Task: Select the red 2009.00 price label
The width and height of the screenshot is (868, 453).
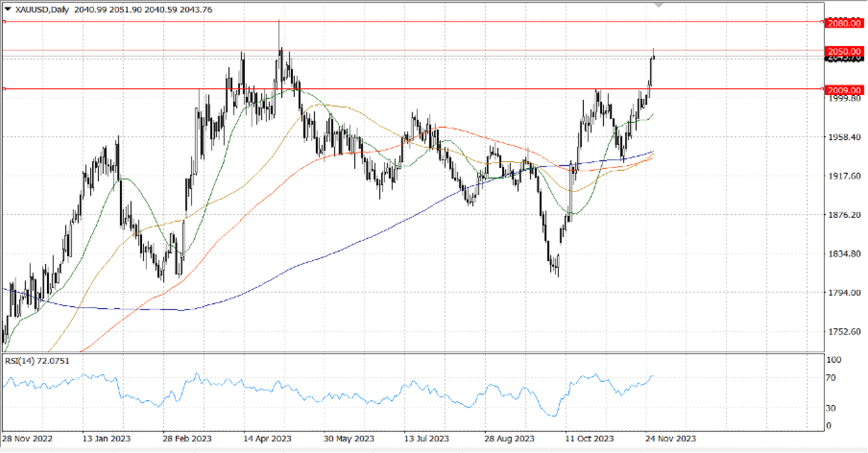Action: point(844,90)
